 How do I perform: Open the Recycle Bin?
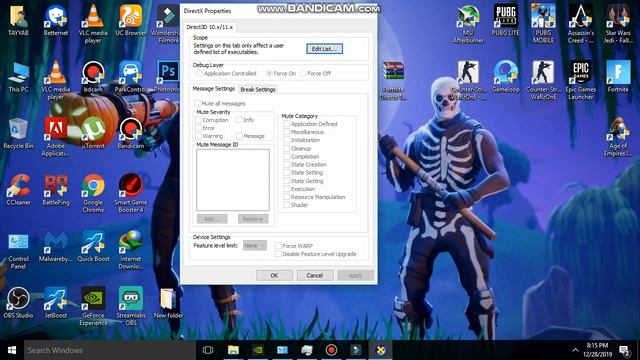pos(18,133)
